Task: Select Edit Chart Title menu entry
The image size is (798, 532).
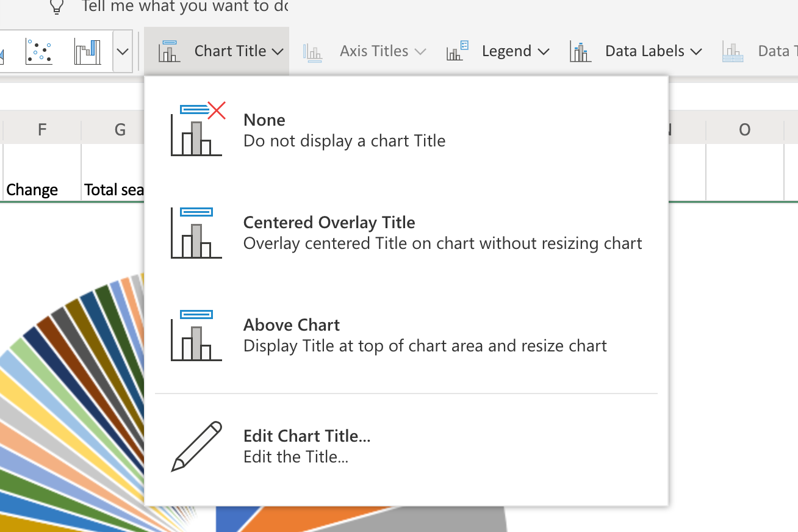Action: pyautogui.click(x=406, y=446)
